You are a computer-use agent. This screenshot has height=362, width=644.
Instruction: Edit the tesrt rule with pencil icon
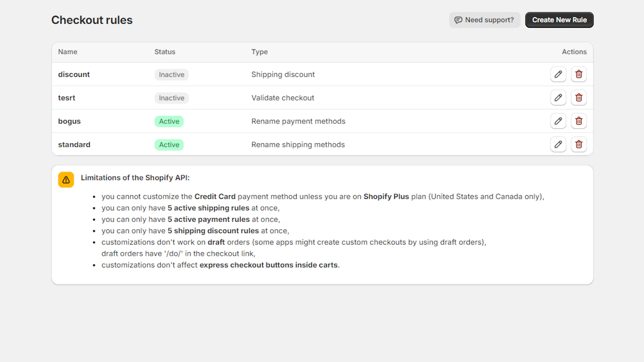coord(558,98)
